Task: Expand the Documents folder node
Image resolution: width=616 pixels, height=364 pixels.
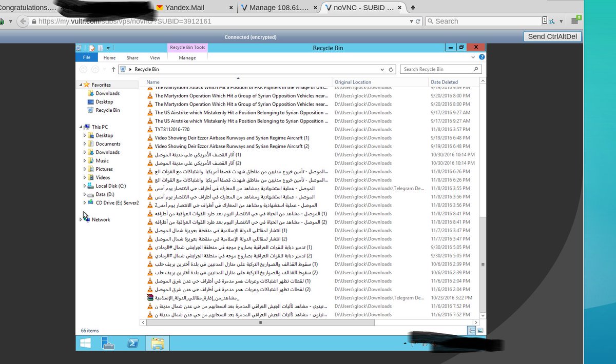Action: pos(85,144)
